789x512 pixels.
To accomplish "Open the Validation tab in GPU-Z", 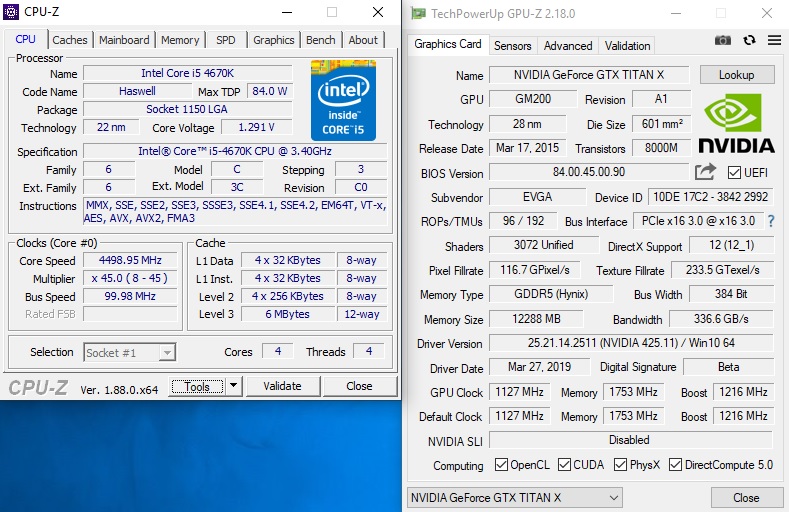I will 627,46.
